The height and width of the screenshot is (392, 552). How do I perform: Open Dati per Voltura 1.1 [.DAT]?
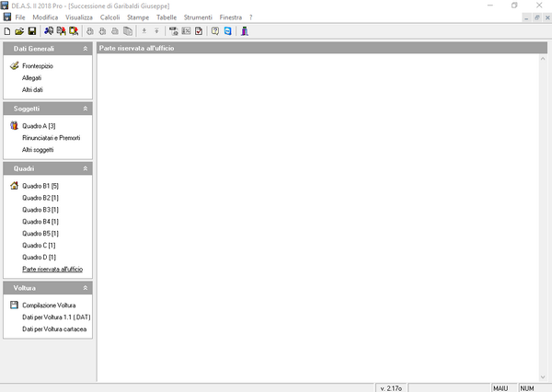[x=56, y=317]
